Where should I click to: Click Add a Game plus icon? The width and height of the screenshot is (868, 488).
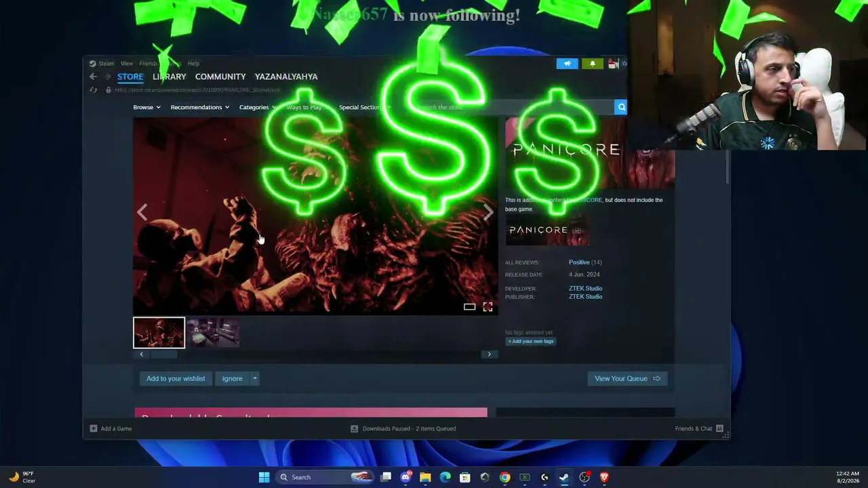coord(94,428)
